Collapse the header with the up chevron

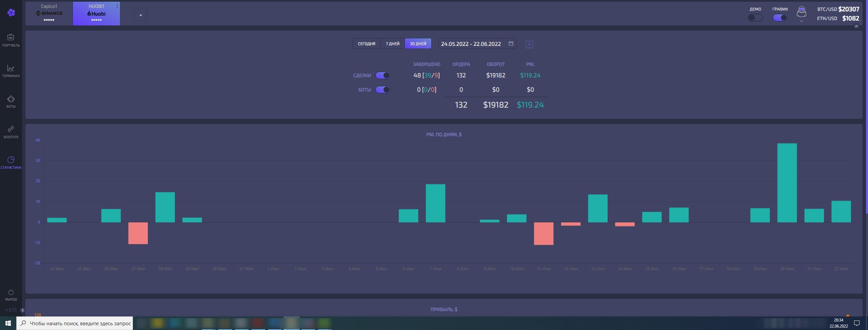point(856,26)
